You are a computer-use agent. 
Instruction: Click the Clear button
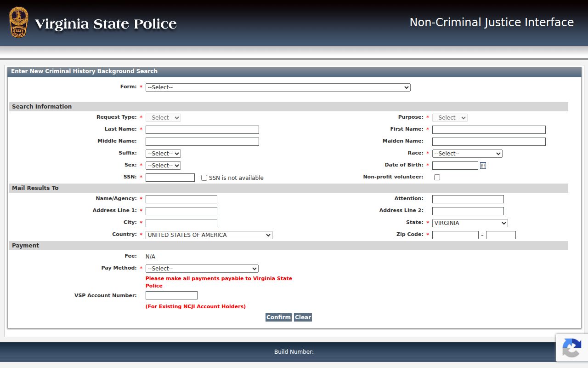[303, 317]
